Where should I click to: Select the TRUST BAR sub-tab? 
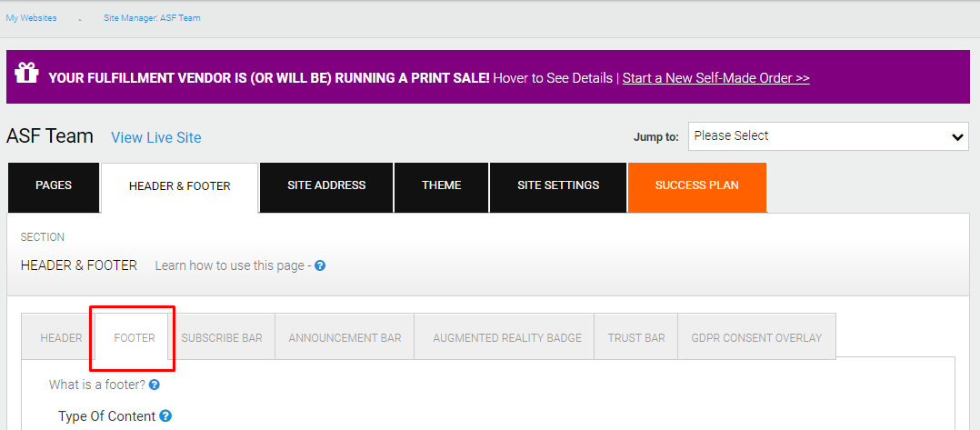(636, 338)
